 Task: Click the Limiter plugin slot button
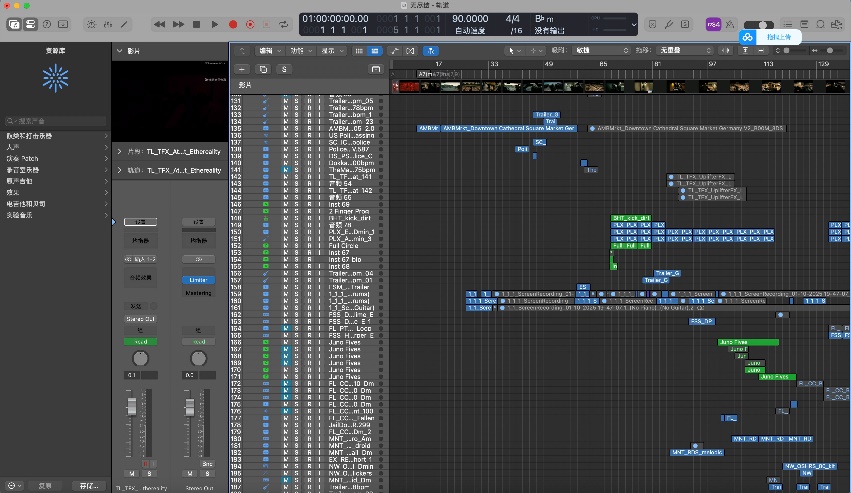(x=196, y=280)
